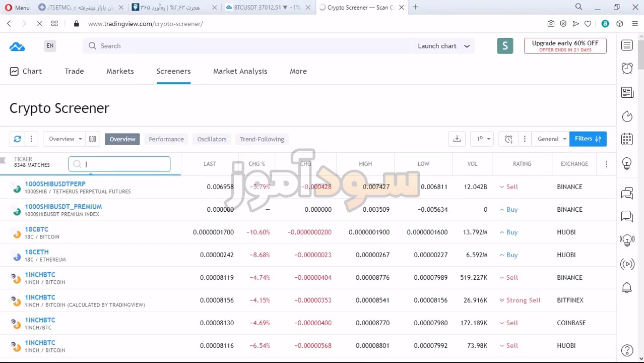Expand the 1D interval dropdown
The image size is (644, 363).
click(483, 139)
